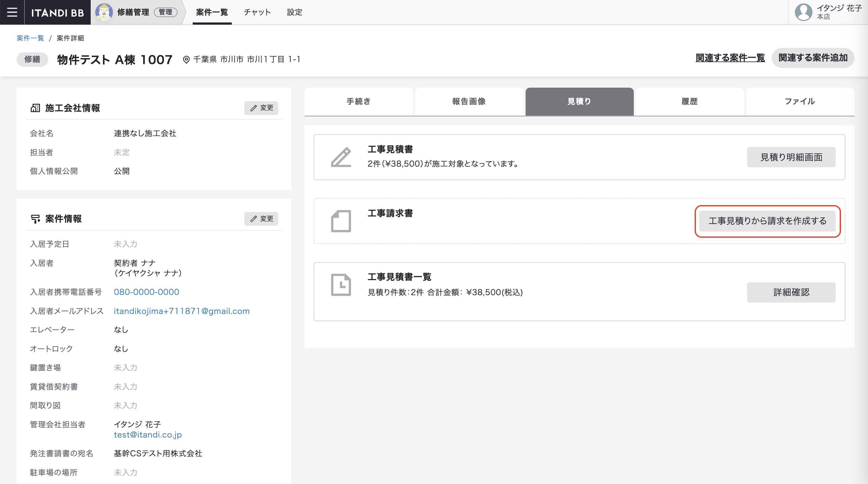Viewport: 868px width, 484px height.
Task: Open the hamburger menu icon
Action: [x=12, y=12]
